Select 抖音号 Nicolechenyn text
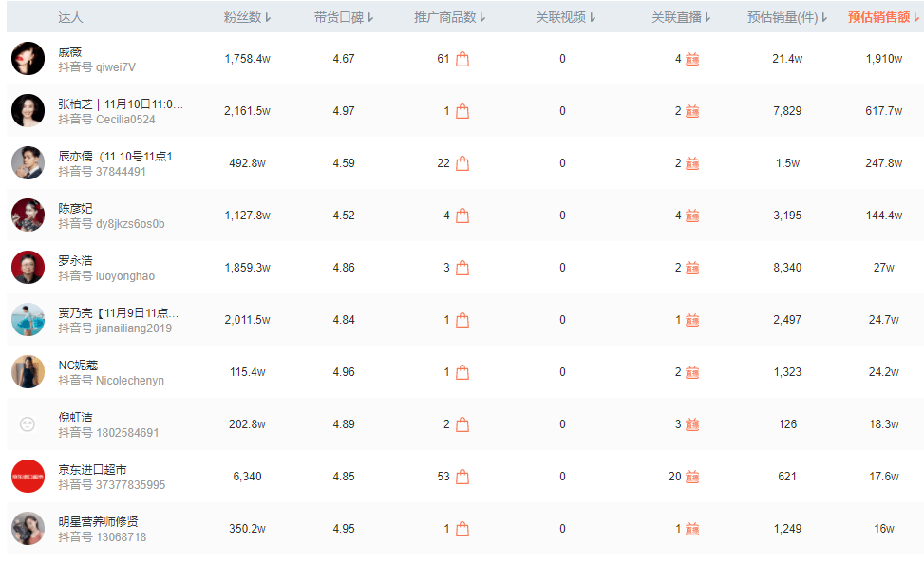Screen dimensions: 924x563 pos(111,381)
